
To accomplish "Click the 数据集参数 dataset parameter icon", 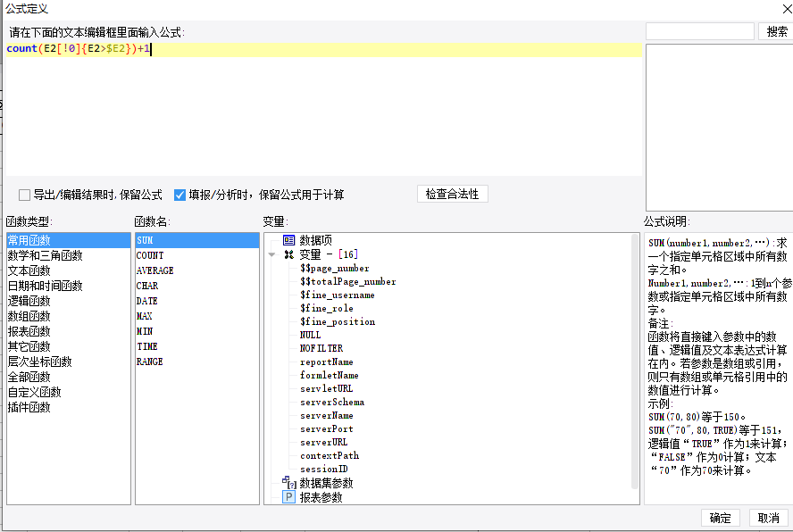I will [288, 482].
